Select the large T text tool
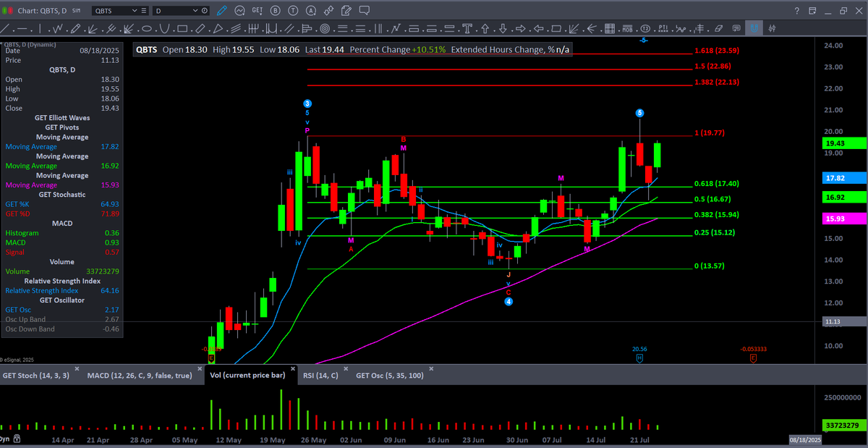 coord(467,28)
